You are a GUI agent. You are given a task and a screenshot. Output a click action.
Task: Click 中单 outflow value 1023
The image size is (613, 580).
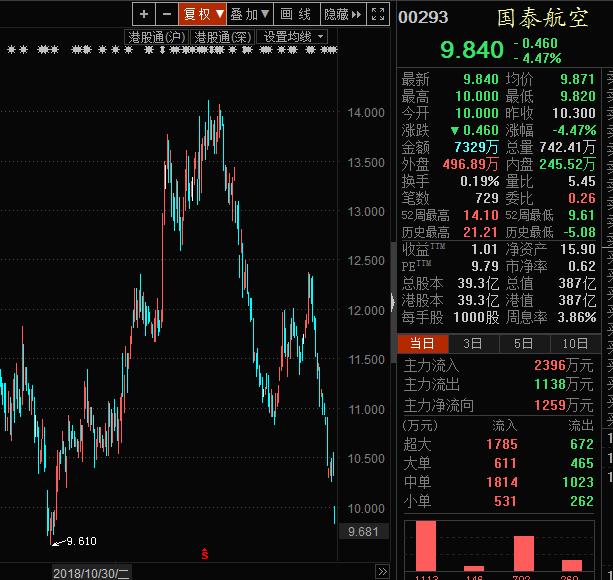tap(578, 482)
